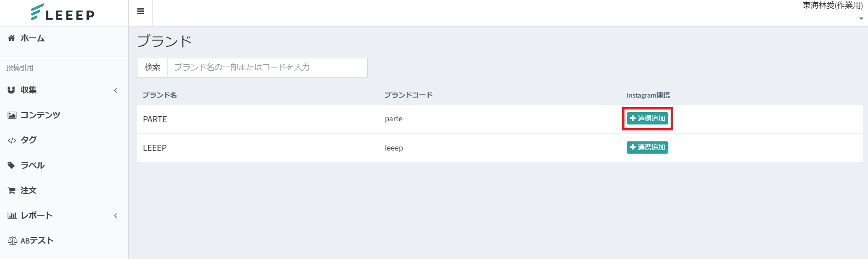Add Instagram link for PARTE brand
The image size is (868, 259).
point(647,119)
